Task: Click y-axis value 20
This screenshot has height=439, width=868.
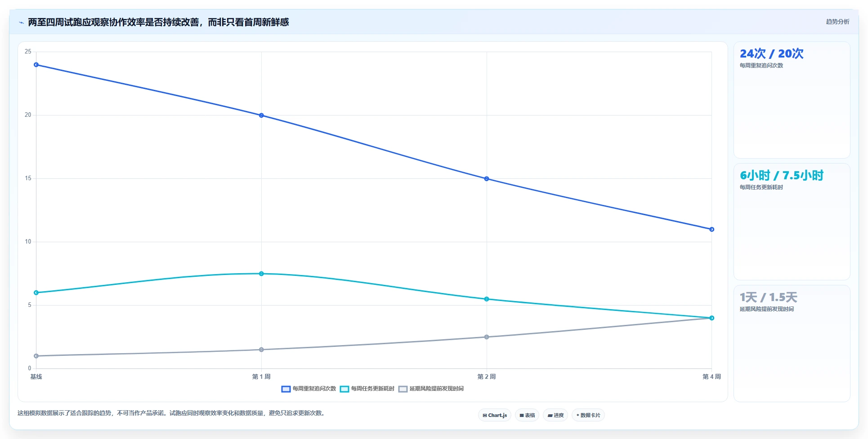Action: 28,115
